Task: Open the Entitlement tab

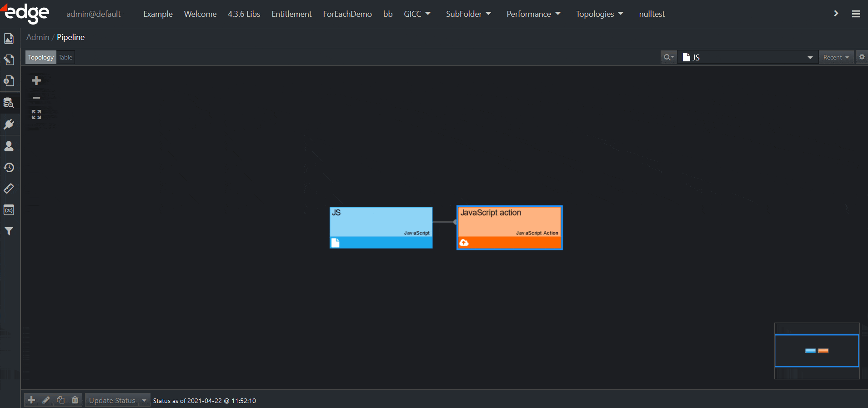Action: 291,14
